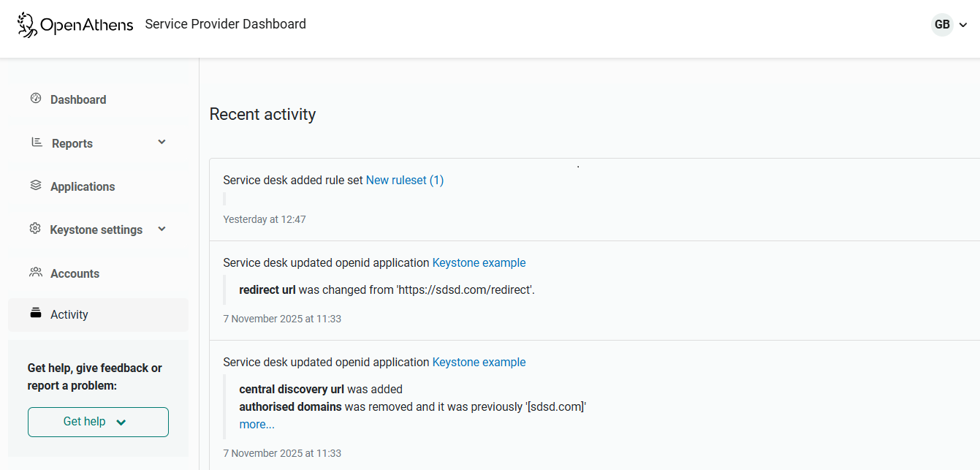The width and height of the screenshot is (980, 470).
Task: Click the Reports bar chart icon
Action: (x=35, y=142)
